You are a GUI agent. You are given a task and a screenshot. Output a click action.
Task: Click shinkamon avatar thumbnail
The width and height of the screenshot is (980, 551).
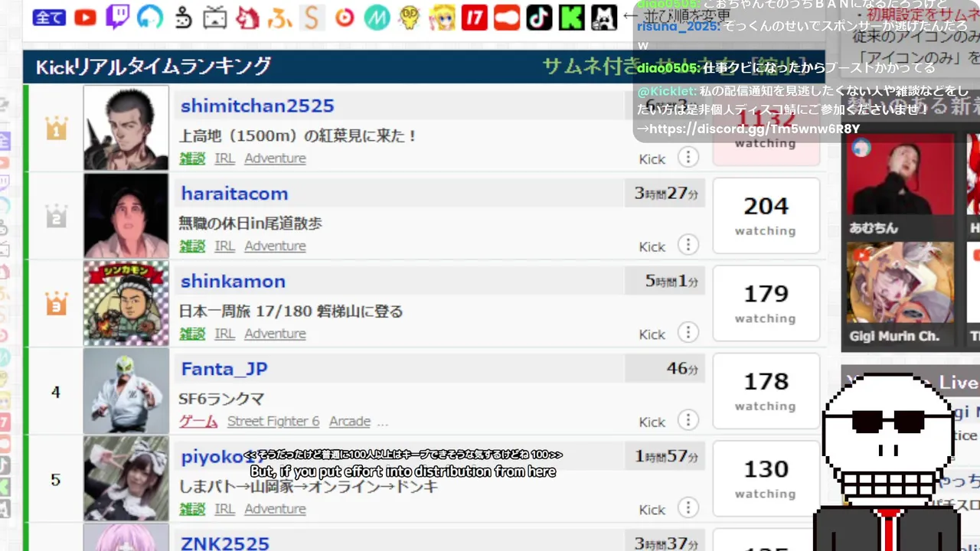(126, 303)
